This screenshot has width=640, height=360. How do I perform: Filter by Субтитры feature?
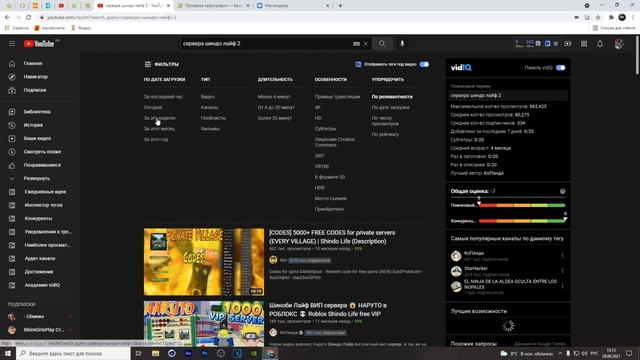pyautogui.click(x=325, y=129)
